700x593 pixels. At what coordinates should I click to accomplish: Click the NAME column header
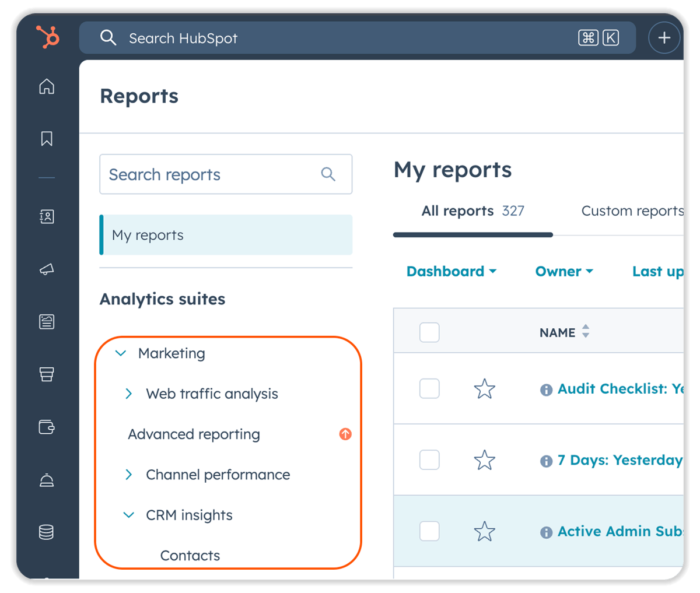coord(558,332)
